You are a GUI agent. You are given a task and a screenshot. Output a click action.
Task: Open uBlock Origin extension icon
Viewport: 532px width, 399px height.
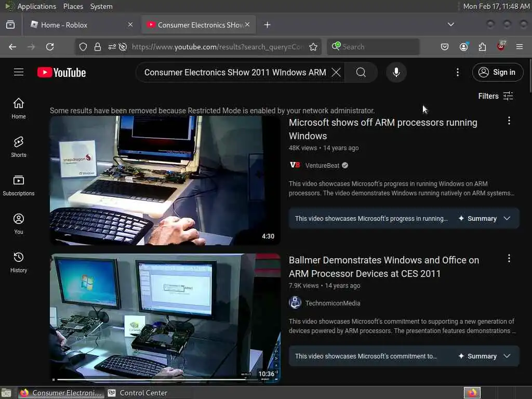point(501,46)
